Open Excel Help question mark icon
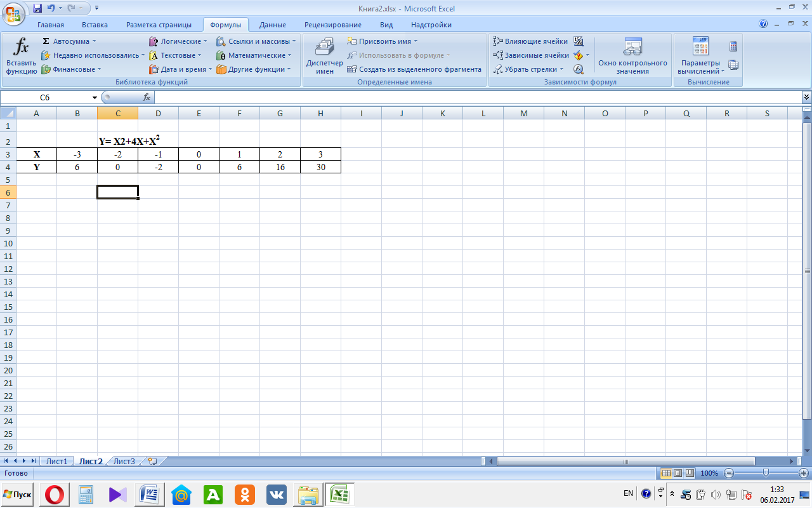The height and width of the screenshot is (508, 812). (763, 24)
